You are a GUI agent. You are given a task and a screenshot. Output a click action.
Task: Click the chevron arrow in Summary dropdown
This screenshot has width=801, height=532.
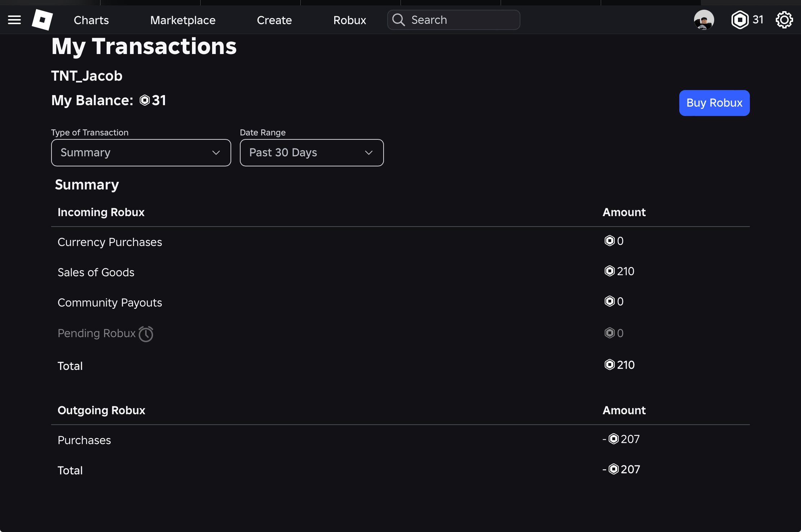point(216,153)
